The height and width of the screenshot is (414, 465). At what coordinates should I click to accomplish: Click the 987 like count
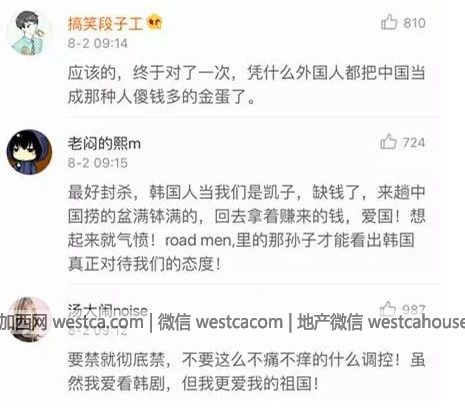point(414,309)
